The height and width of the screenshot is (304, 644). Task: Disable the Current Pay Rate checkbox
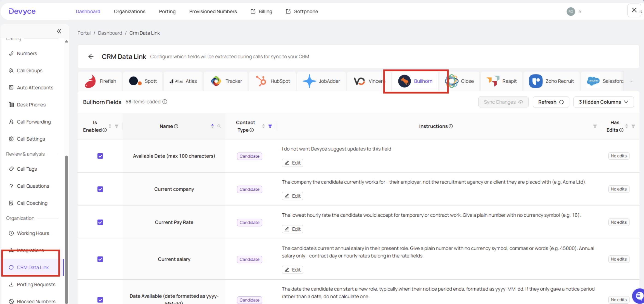pyautogui.click(x=100, y=222)
